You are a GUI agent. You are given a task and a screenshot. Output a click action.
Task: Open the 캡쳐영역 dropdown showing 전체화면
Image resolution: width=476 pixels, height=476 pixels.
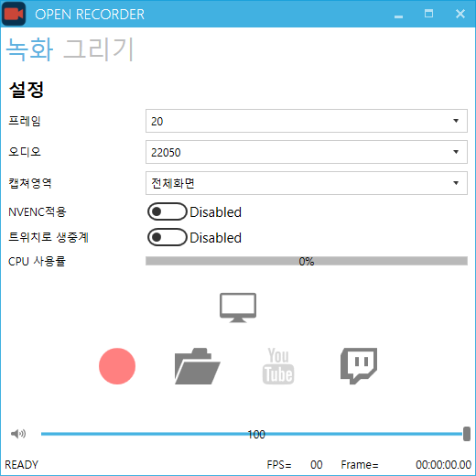point(307,183)
